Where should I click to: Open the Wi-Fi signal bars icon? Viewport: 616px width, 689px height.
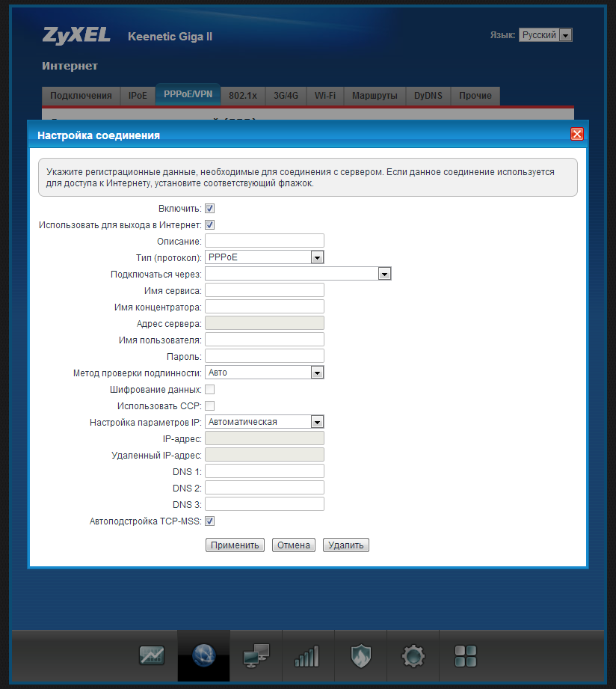[308, 656]
